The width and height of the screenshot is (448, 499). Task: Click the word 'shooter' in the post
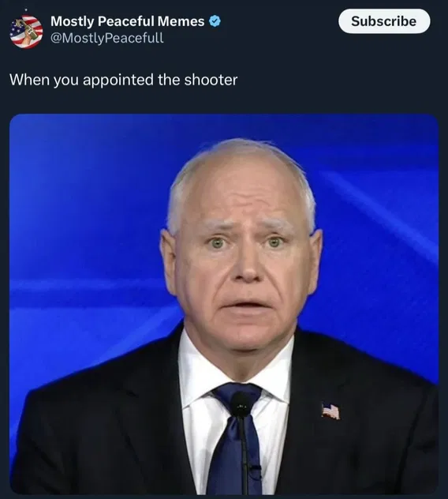coord(211,80)
